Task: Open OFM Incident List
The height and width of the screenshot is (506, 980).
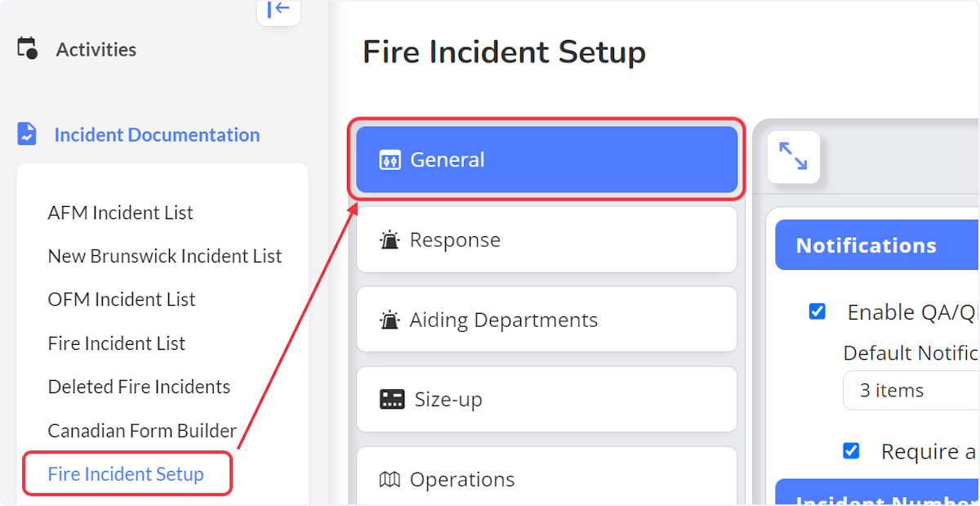Action: pos(122,299)
